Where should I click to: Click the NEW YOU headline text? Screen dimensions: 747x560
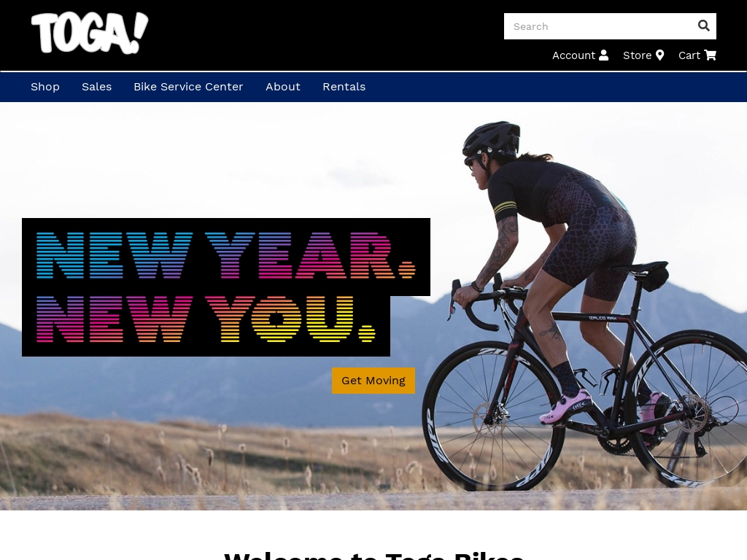click(206, 319)
